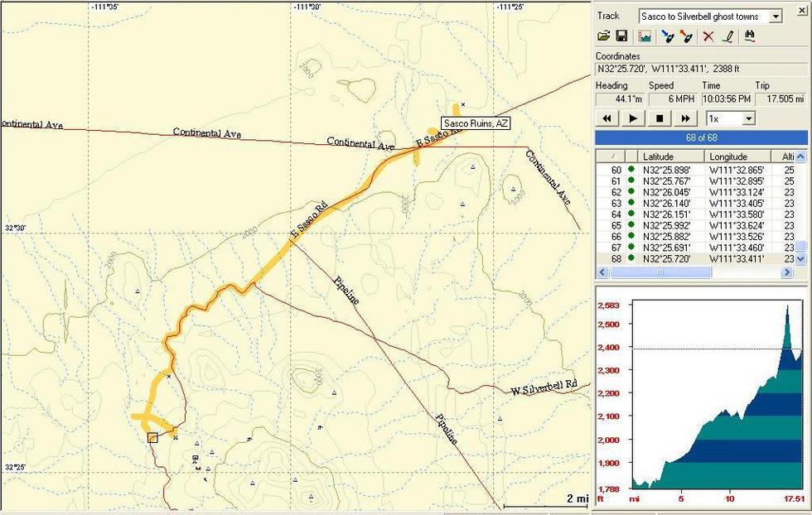Screen dimensions: 812x515
Task: Click the Speed value field 6 MPH
Action: 673,99
